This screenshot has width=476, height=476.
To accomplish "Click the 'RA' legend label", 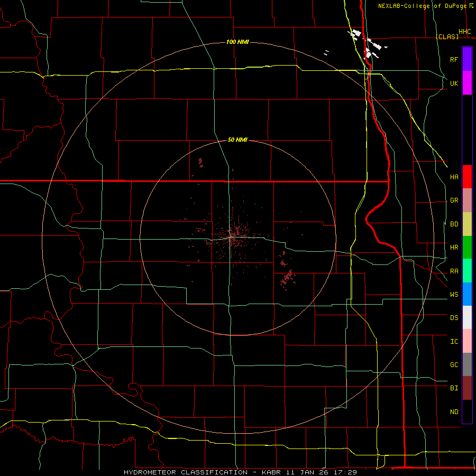I will [454, 271].
